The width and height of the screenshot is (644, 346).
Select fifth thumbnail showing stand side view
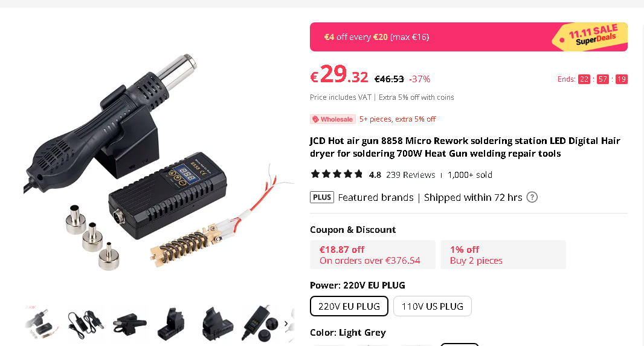[x=217, y=324]
